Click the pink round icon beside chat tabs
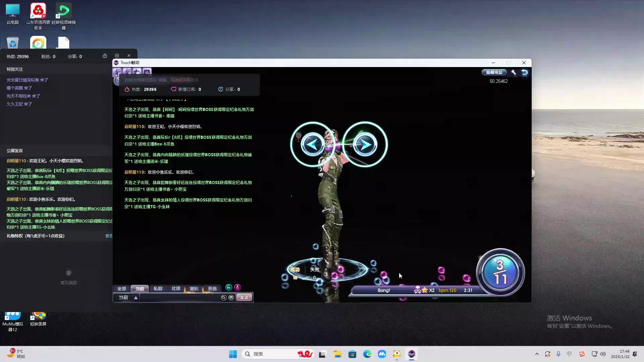Screen dimensions: 644x362 [x=237, y=288]
